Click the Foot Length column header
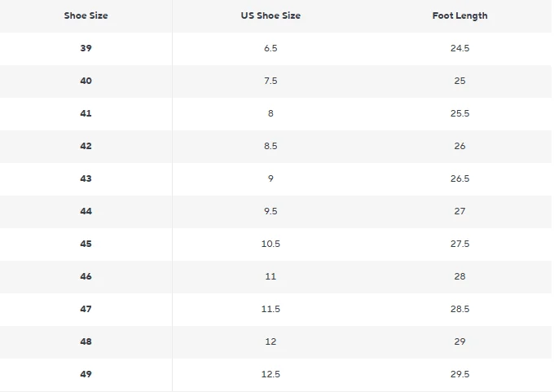This screenshot has height=392, width=554. pyautogui.click(x=459, y=16)
